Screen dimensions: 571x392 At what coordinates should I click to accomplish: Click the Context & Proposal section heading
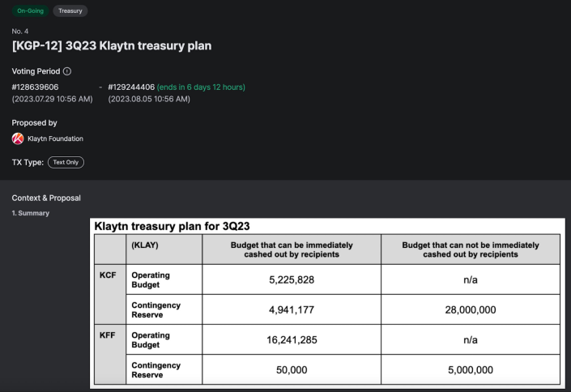tap(46, 198)
